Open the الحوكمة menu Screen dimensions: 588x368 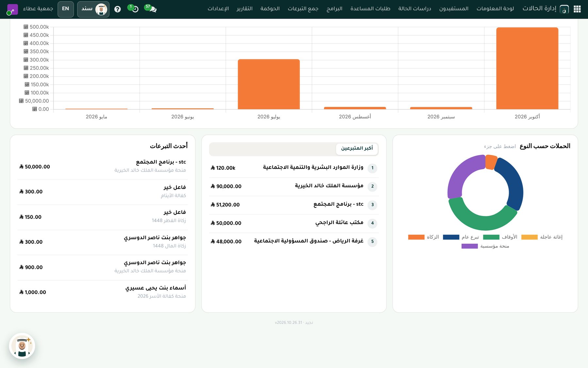(270, 9)
